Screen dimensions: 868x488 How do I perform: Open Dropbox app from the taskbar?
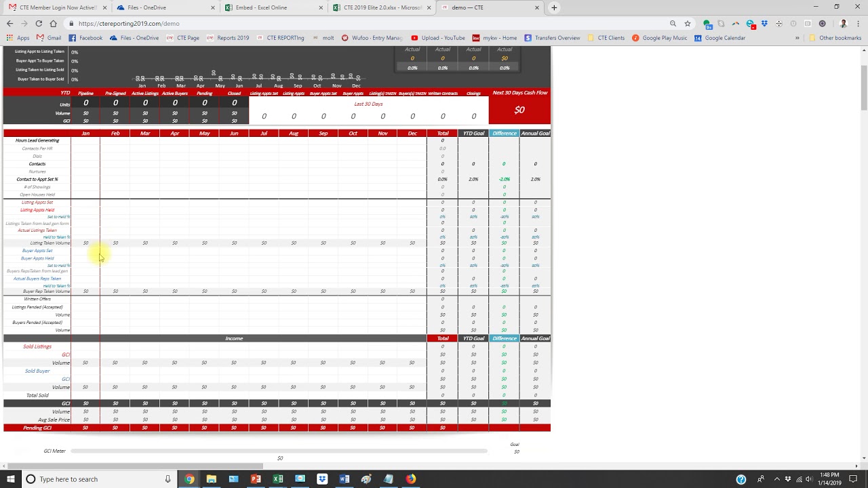coord(322,479)
